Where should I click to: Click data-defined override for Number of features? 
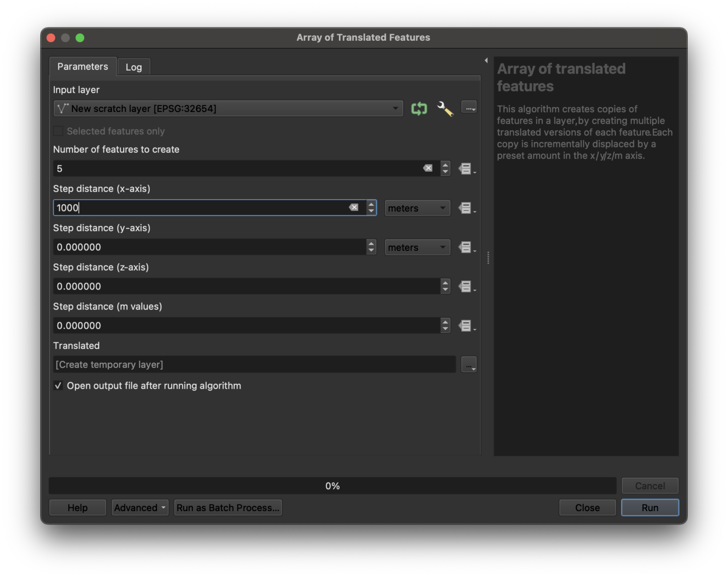point(466,168)
